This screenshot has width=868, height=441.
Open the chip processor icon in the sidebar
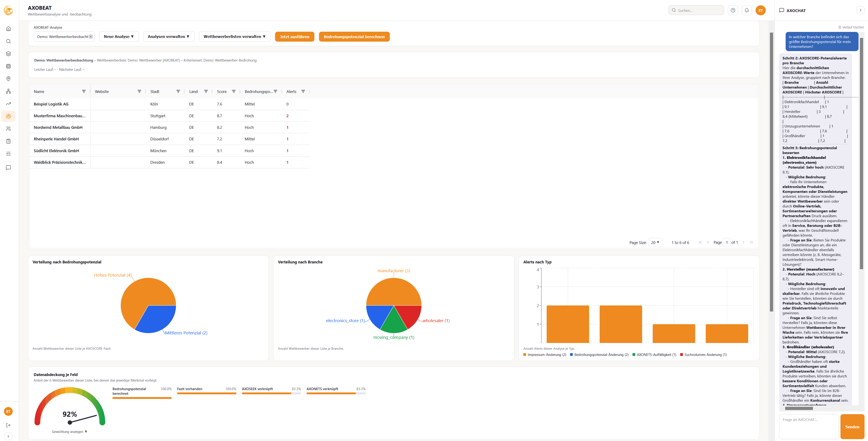click(x=8, y=66)
